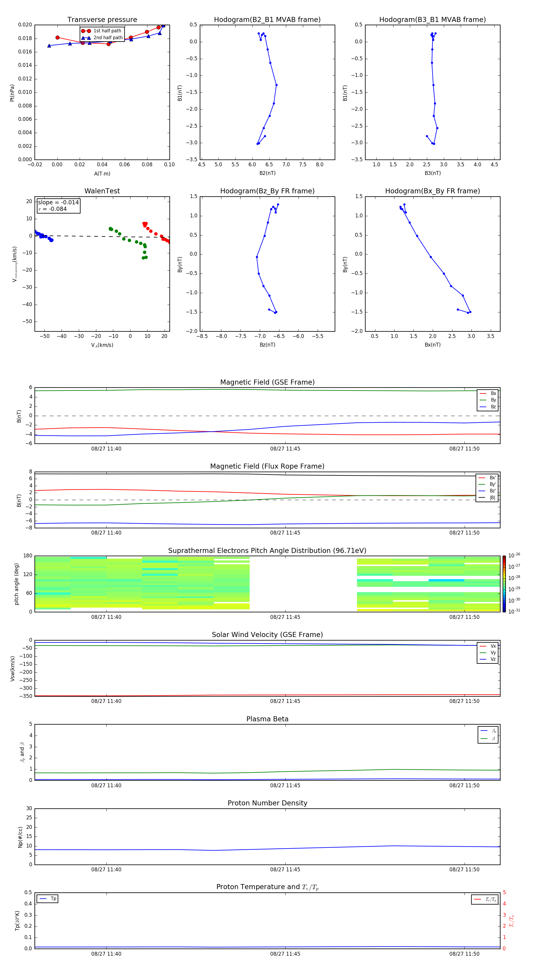Image resolution: width=535 pixels, height=980 pixels.
Task: Click the 'Pt(nPa)' y-axis label
Action: point(12,93)
